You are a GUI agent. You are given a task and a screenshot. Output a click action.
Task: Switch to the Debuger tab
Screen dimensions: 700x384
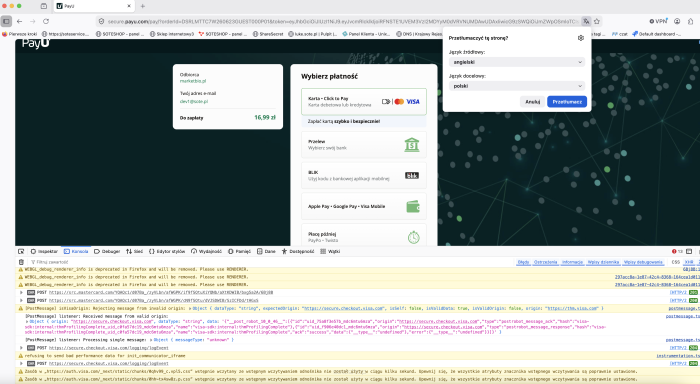(x=107, y=251)
